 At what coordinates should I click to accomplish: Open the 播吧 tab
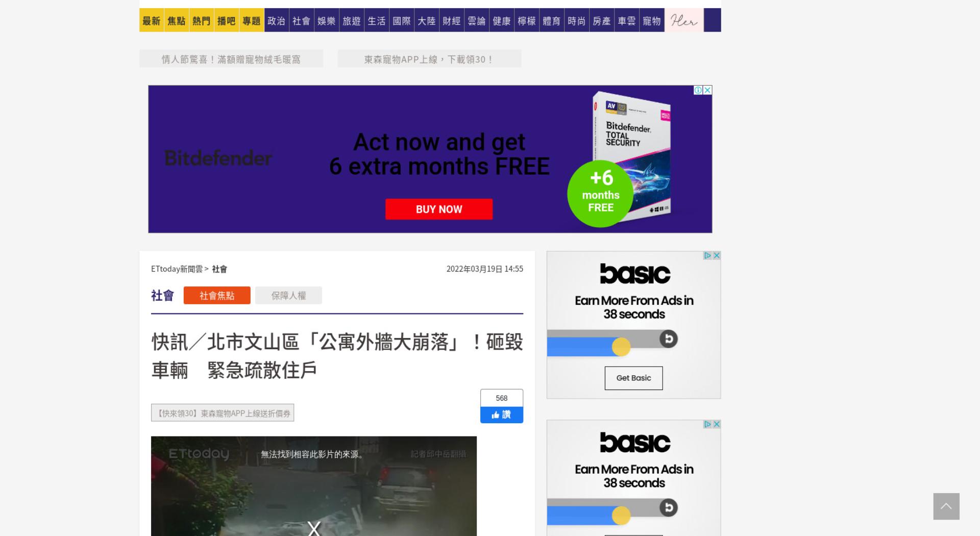227,20
